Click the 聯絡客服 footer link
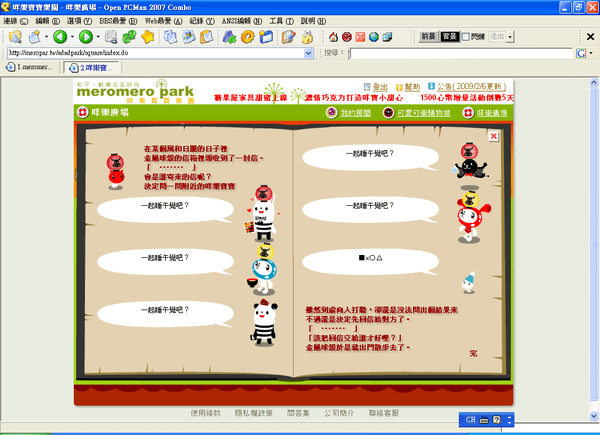The image size is (600, 435). tap(384, 413)
